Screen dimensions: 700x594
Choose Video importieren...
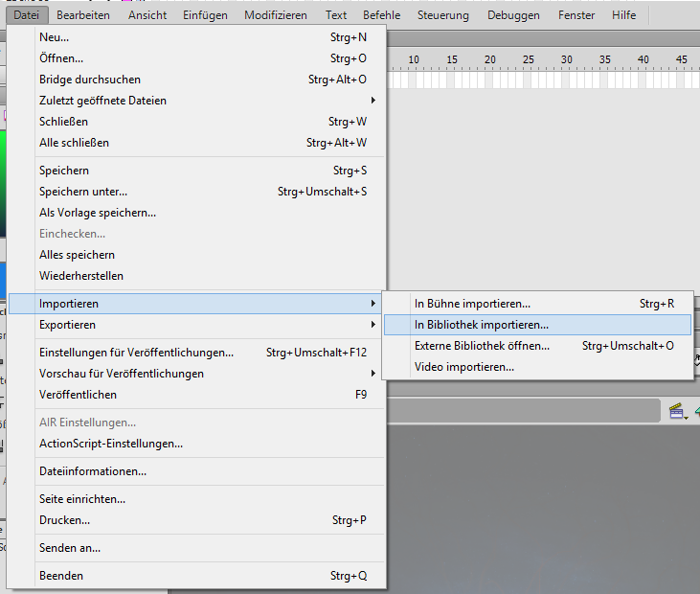(537, 366)
